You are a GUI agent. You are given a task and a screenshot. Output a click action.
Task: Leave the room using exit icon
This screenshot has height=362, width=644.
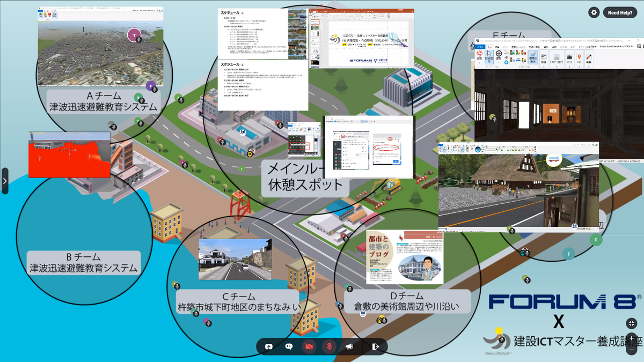coord(376,346)
